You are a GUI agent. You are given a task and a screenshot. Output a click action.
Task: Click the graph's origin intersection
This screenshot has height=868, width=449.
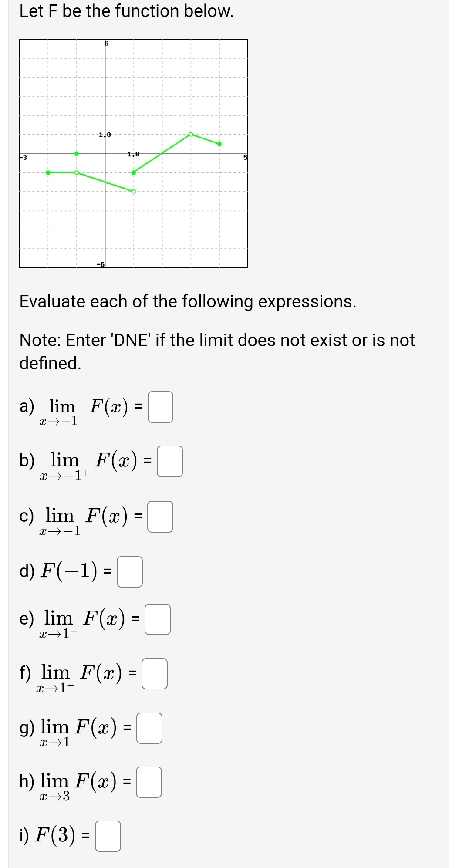coord(105,154)
